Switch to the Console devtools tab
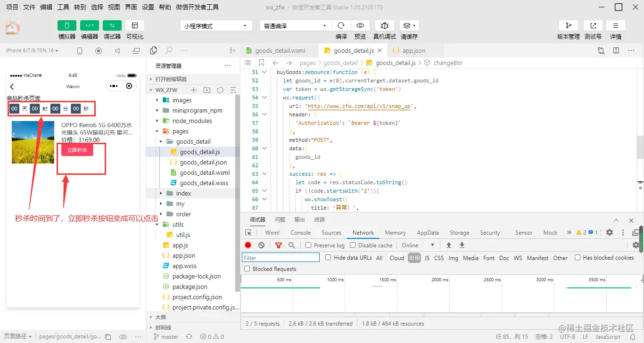The image size is (644, 343). (300, 233)
